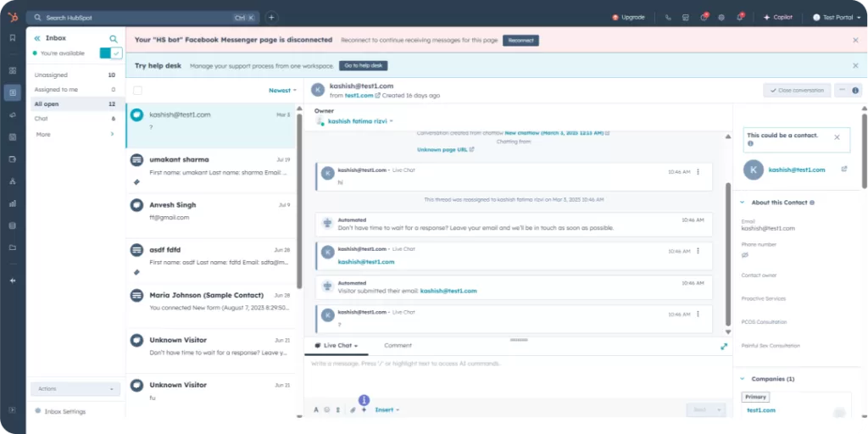Open kashish@test1.com contact record via external-link icon

pos(844,169)
